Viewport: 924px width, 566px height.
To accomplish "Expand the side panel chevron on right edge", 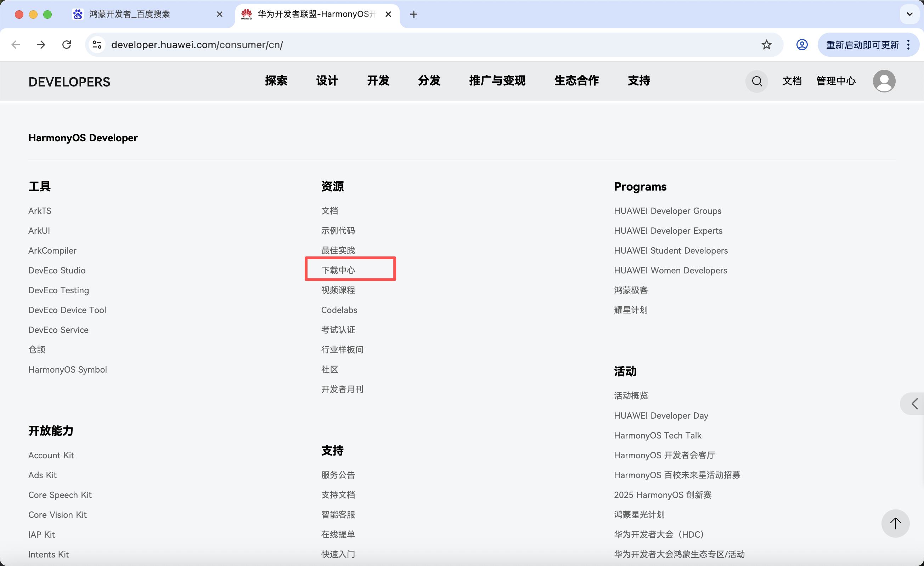I will (915, 404).
